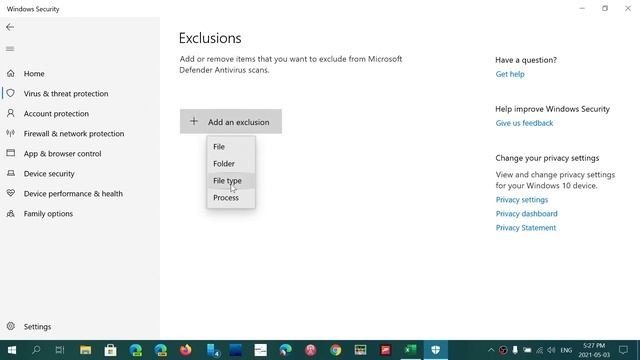Choose File from the exclusion menu
Viewport: 640px width, 360px height.
click(231, 147)
